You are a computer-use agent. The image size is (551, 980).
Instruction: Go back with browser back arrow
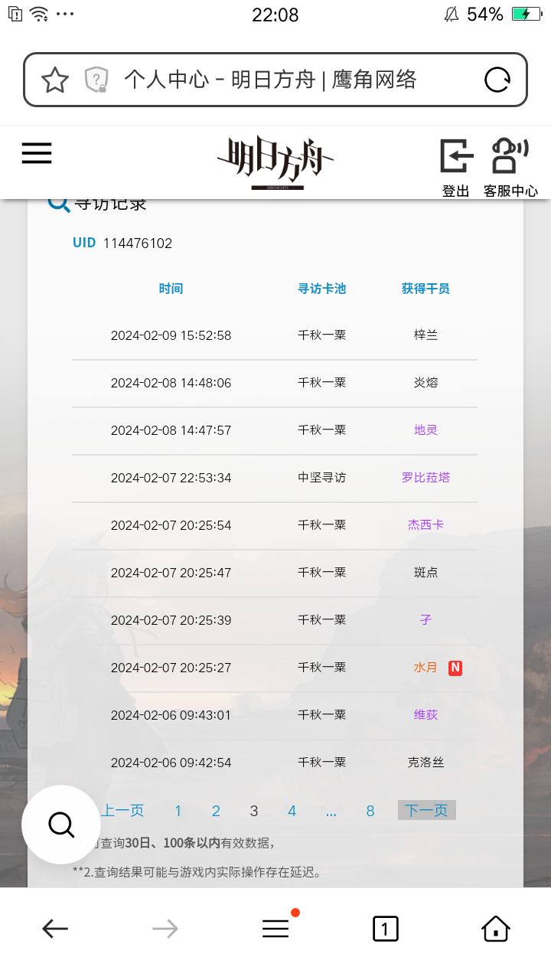[55, 929]
